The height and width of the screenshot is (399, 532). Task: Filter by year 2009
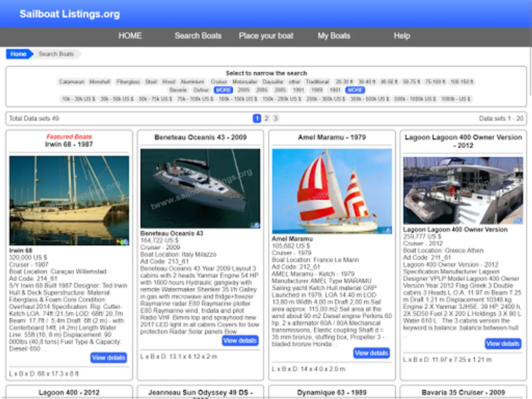(x=244, y=90)
